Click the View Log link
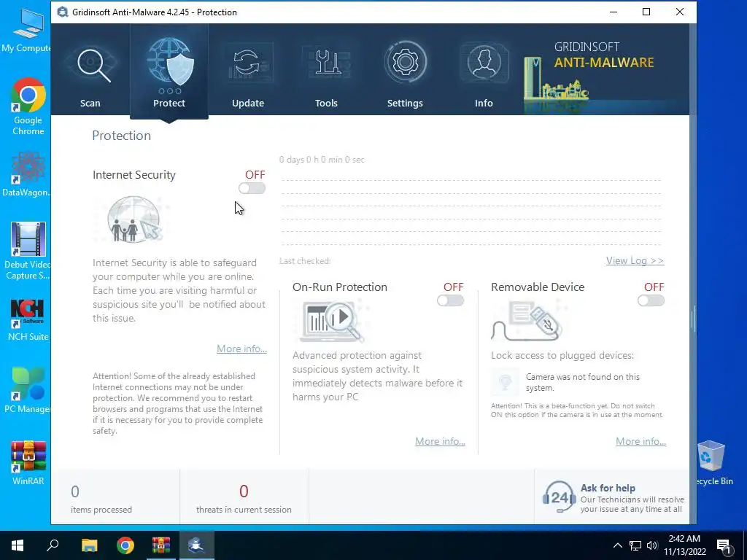This screenshot has height=560, width=747. click(x=635, y=260)
